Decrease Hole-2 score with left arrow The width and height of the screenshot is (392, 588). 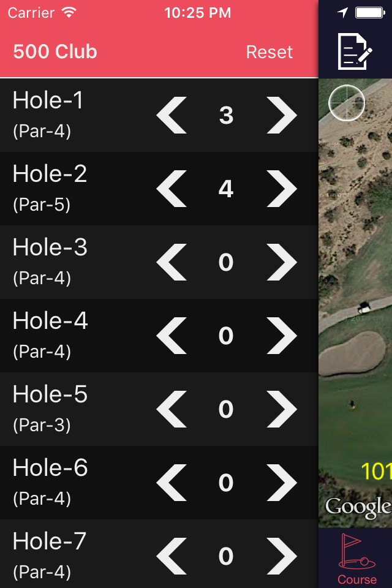click(x=171, y=189)
